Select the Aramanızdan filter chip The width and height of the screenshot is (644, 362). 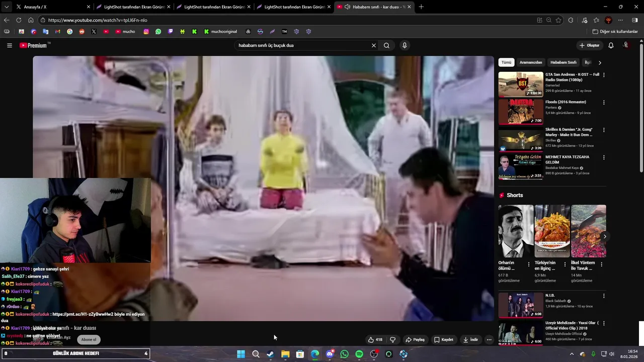tap(531, 62)
